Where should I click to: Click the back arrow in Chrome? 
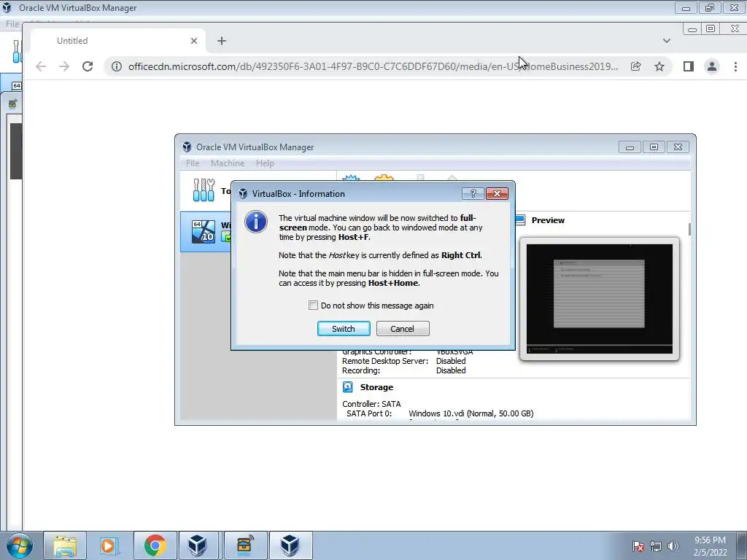coord(41,66)
